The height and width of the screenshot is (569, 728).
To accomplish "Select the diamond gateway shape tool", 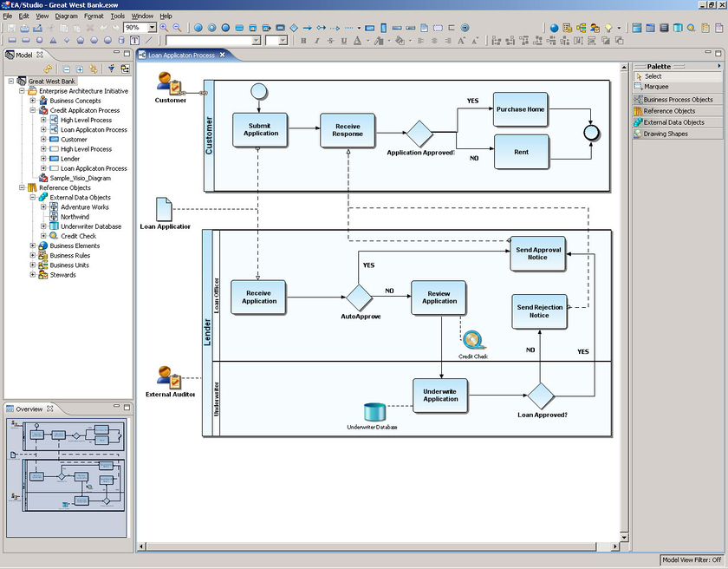I will pyautogui.click(x=294, y=28).
